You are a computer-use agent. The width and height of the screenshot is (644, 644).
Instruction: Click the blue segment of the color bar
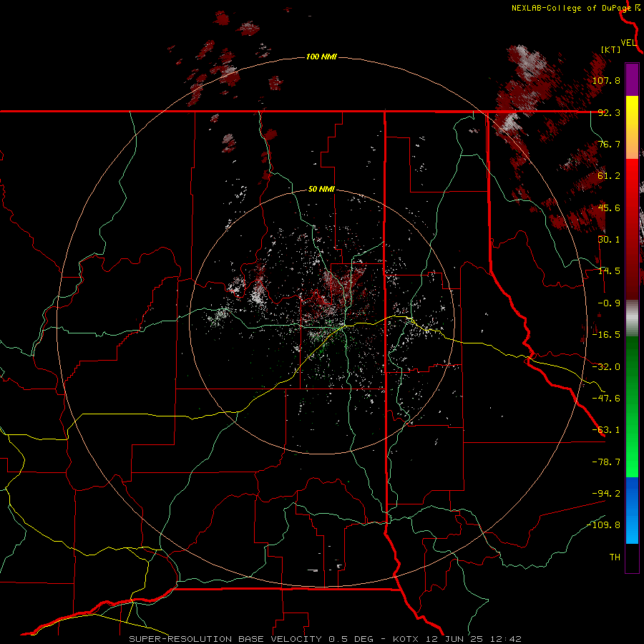(632, 510)
